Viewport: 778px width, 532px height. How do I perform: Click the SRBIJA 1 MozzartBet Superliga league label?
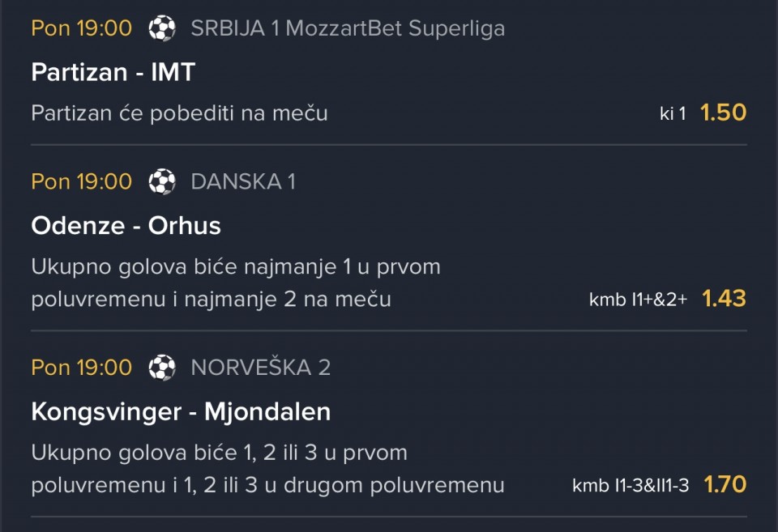(348, 28)
